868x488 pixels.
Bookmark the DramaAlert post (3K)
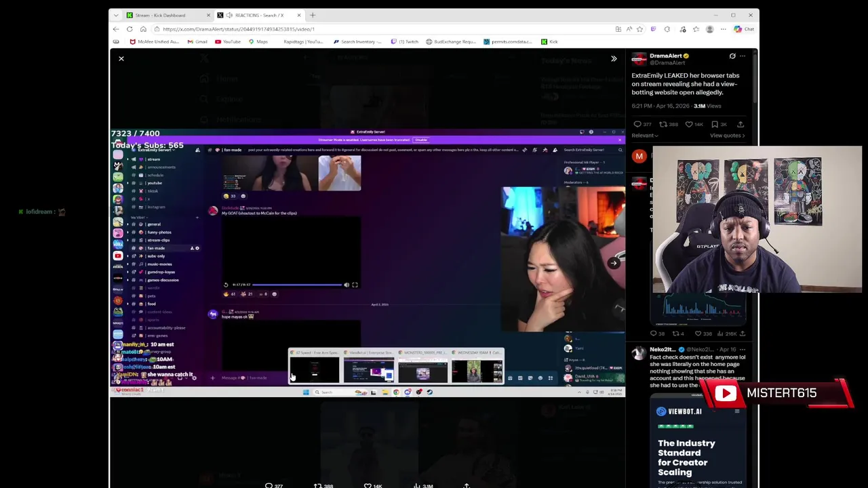(x=719, y=125)
